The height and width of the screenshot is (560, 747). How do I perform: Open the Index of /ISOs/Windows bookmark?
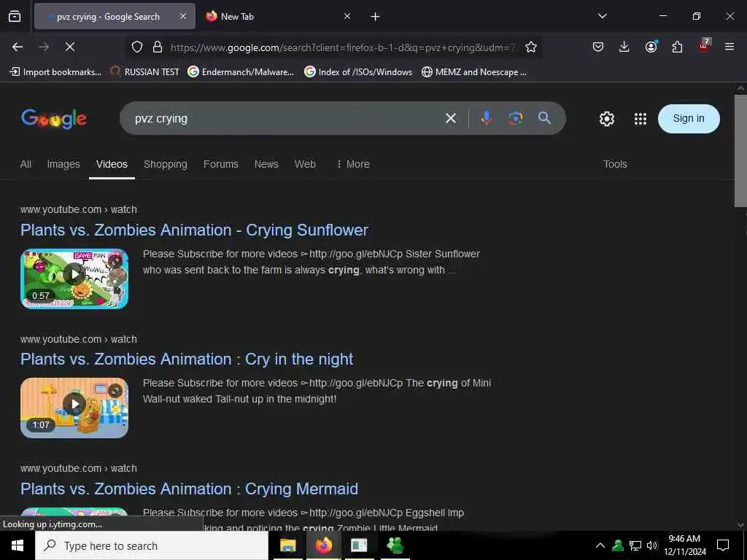[x=358, y=72]
